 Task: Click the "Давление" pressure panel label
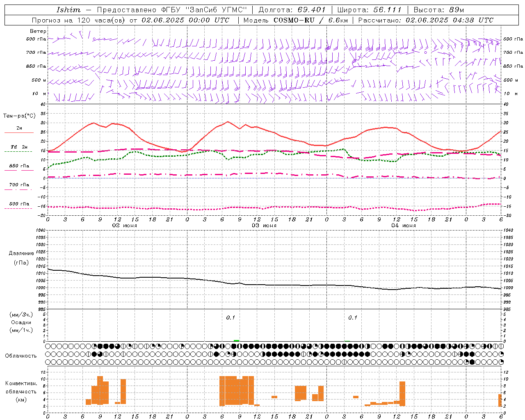click(x=21, y=253)
